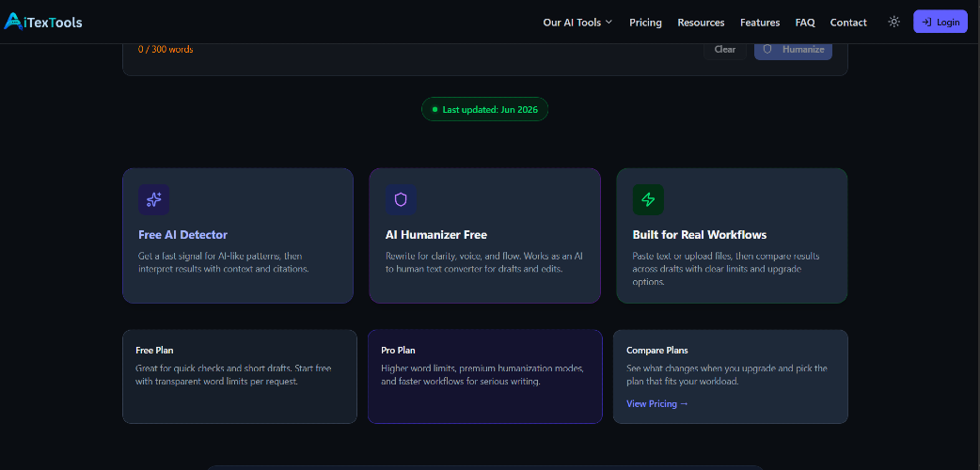Click the AiTexTools logo
Viewport: 980px width, 470px height.
(x=43, y=22)
